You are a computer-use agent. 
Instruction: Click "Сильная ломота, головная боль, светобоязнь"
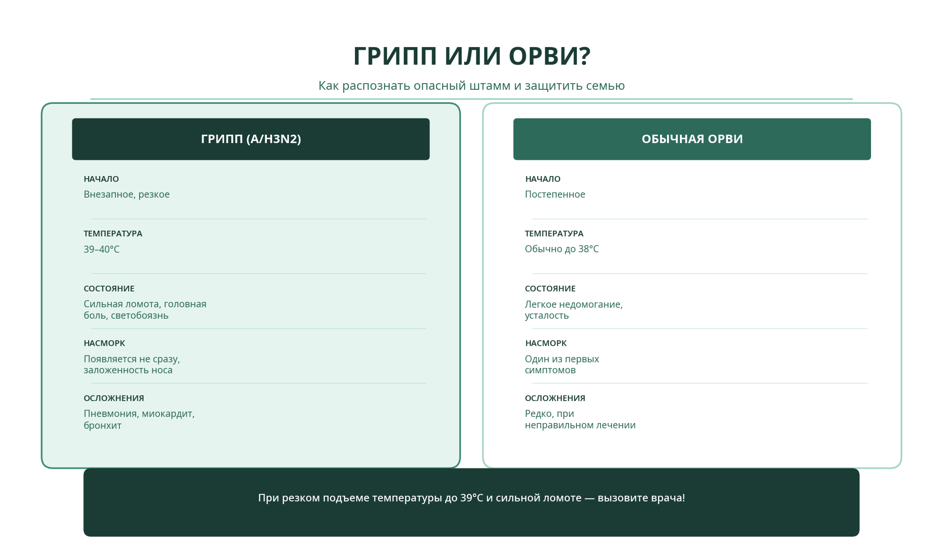[145, 309]
